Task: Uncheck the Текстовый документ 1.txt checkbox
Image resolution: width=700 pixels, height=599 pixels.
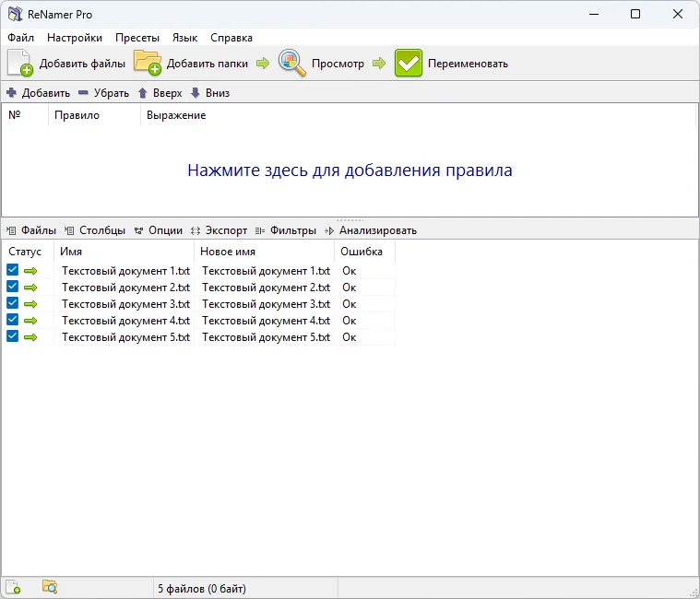Action: (13, 271)
